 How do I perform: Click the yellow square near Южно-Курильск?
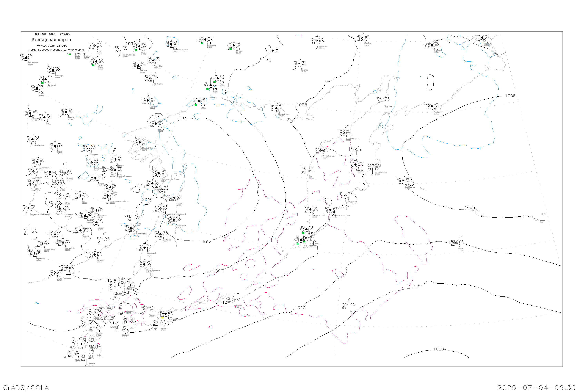coord(162,318)
